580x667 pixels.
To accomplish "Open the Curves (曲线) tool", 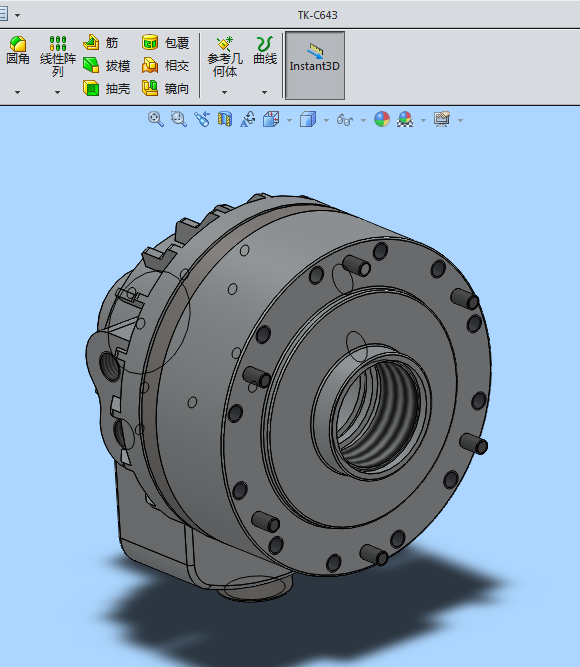I will (265, 51).
